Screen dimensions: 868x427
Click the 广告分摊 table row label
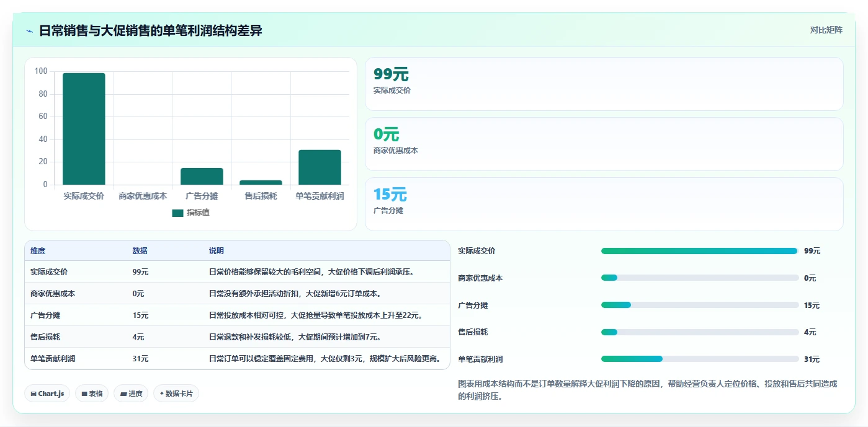pos(45,315)
